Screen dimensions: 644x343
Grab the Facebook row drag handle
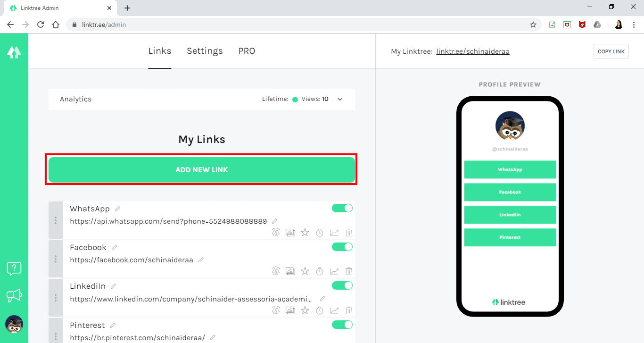point(56,259)
